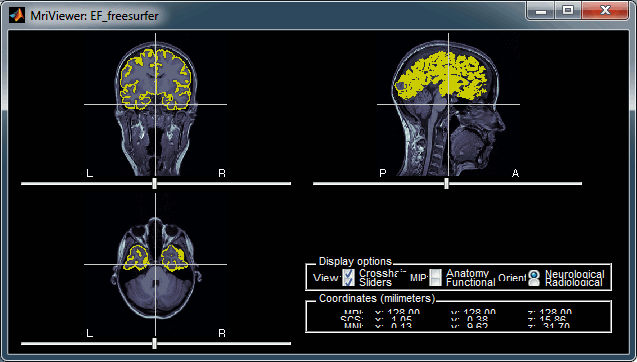The width and height of the screenshot is (637, 362).
Task: Toggle the Crosshair view checkbox
Action: click(x=348, y=273)
